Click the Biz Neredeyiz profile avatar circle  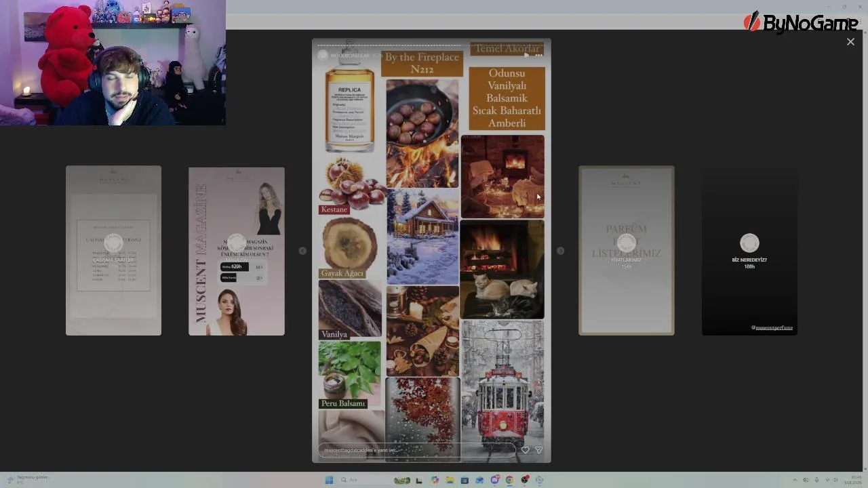tap(749, 243)
